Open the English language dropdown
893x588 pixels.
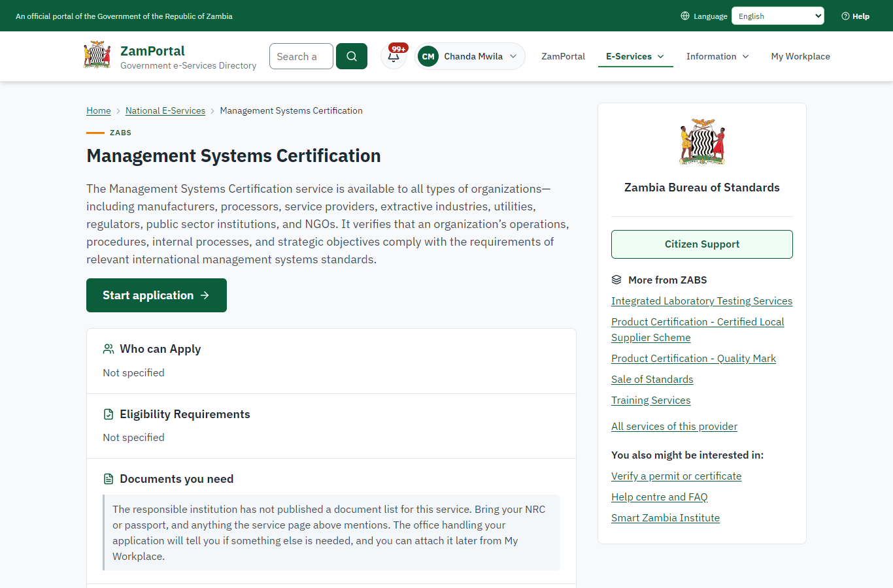[x=778, y=16]
